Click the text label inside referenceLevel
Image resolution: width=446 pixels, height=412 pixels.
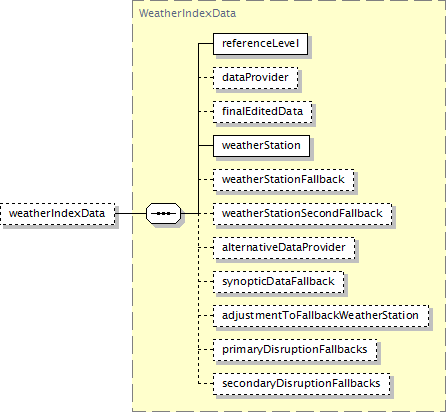(x=260, y=44)
